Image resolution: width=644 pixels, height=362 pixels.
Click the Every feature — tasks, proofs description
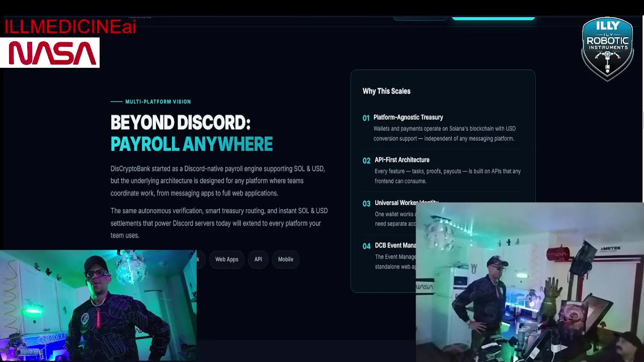pyautogui.click(x=447, y=176)
